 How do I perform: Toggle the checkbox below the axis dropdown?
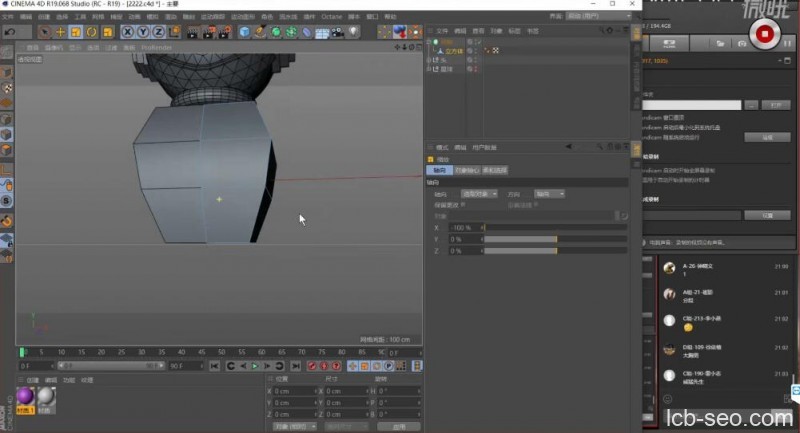coord(463,205)
